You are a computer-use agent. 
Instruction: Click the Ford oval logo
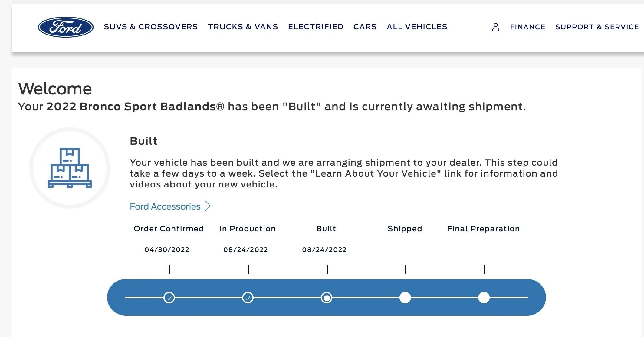coord(66,27)
